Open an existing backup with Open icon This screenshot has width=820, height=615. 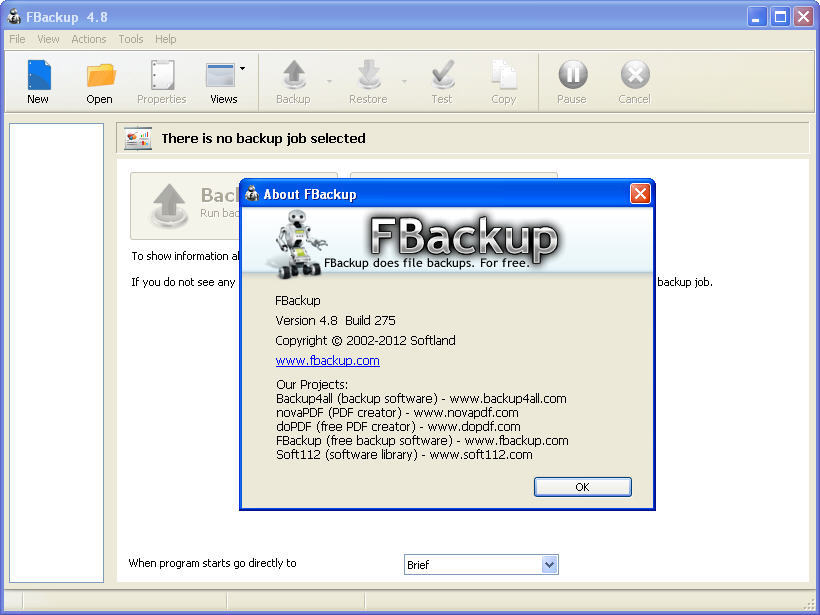click(100, 75)
